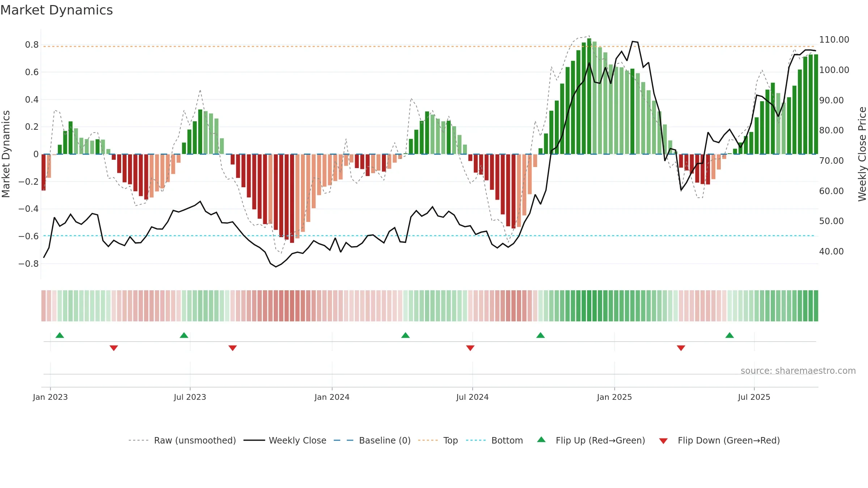This screenshot has width=868, height=488.
Task: Click the Jan 2025 x-axis label
Action: (614, 397)
